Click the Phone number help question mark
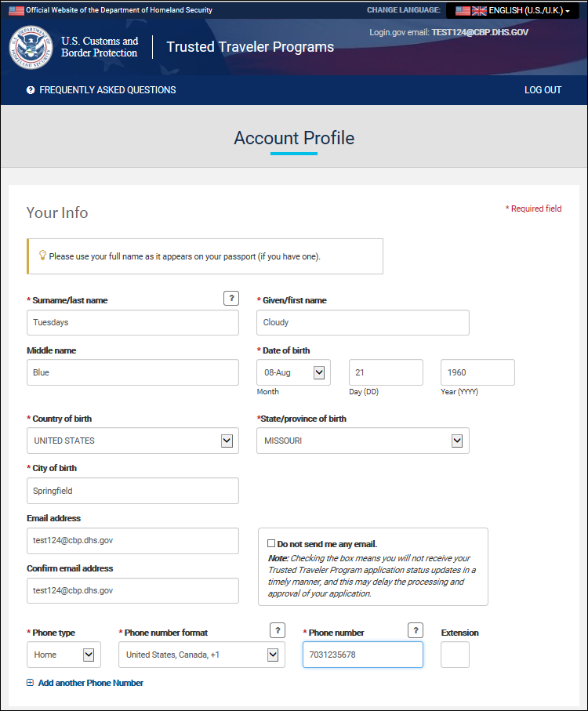Viewport: 588px width, 711px height. coord(416,630)
